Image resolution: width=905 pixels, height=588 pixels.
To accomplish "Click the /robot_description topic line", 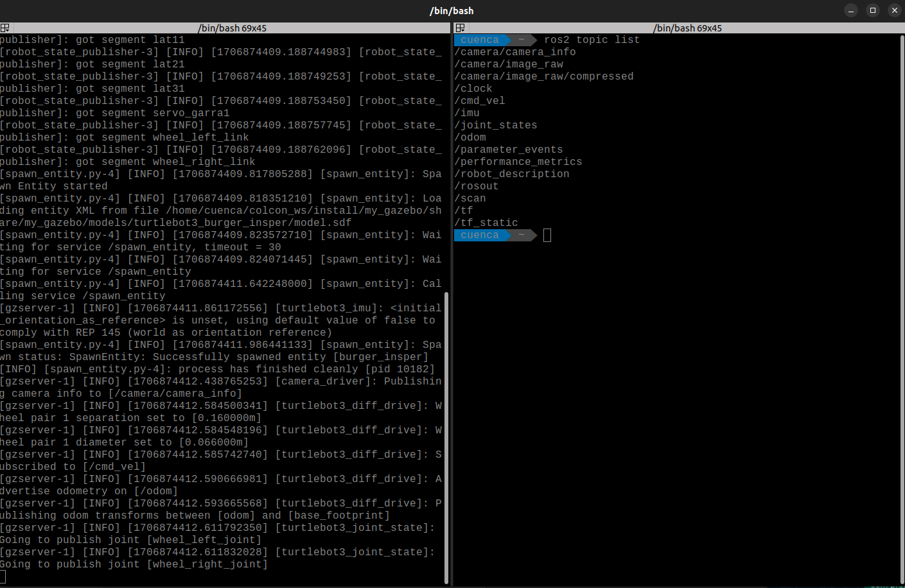I will point(512,174).
